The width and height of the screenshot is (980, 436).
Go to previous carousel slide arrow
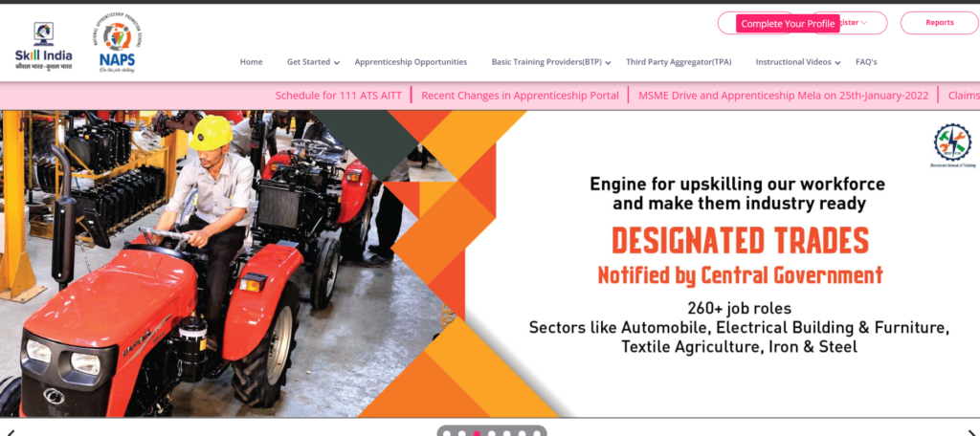[x=10, y=432]
